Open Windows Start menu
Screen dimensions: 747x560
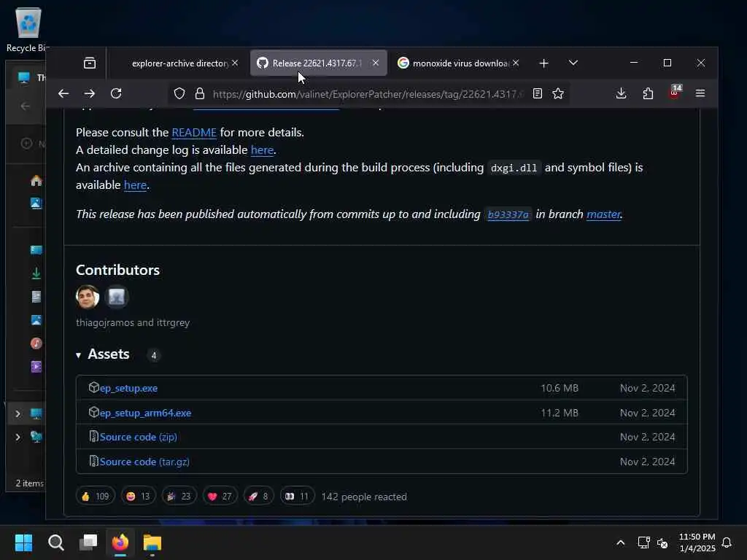tap(23, 542)
